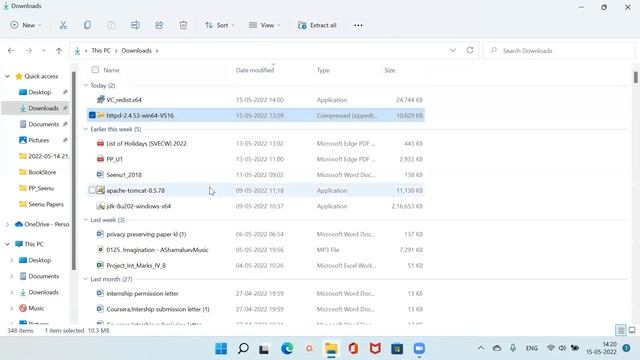640x360 pixels.
Task: Open the View menu
Action: coord(264,25)
